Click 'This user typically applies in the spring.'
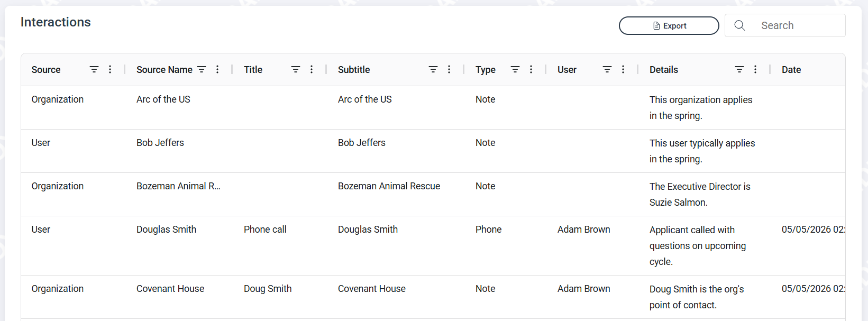The height and width of the screenshot is (321, 868). click(702, 151)
